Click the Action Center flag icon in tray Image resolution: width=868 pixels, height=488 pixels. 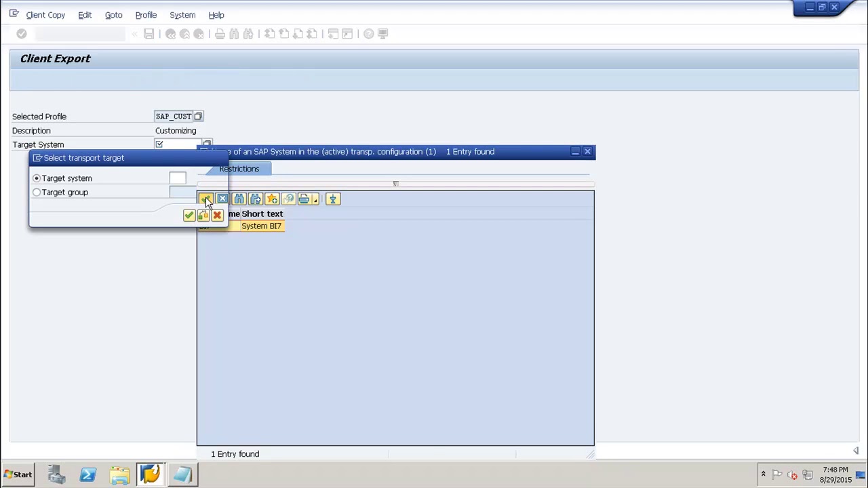[x=777, y=475]
